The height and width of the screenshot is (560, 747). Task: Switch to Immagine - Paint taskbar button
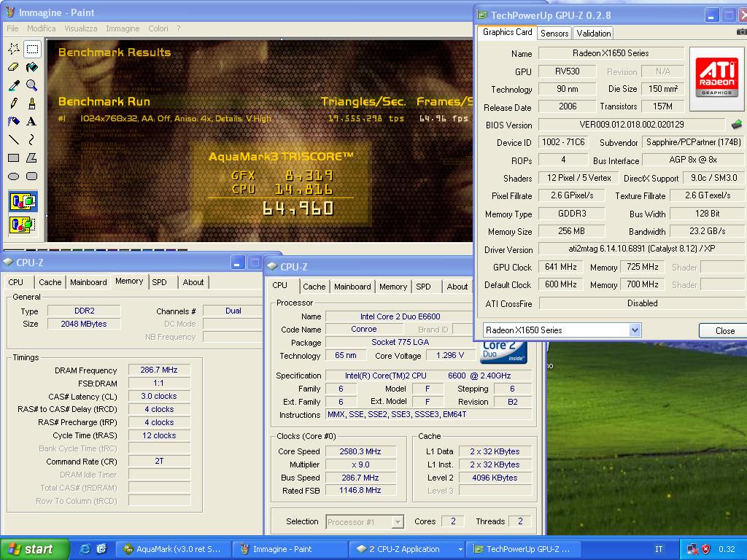point(292,549)
